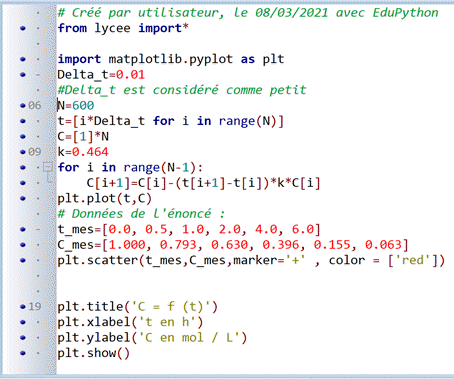Click the gutter dot beside 'plt.show()'
Image resolution: width=454 pixels, height=379 pixels.
point(23,353)
